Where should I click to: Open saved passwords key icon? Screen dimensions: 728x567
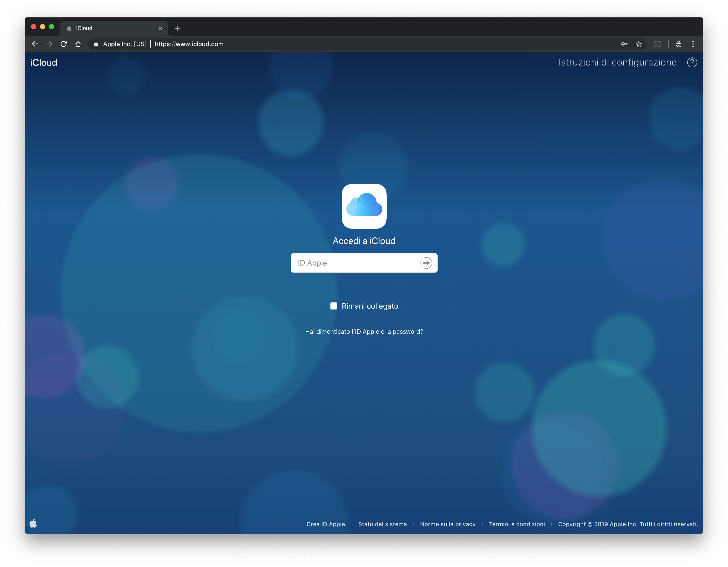624,44
